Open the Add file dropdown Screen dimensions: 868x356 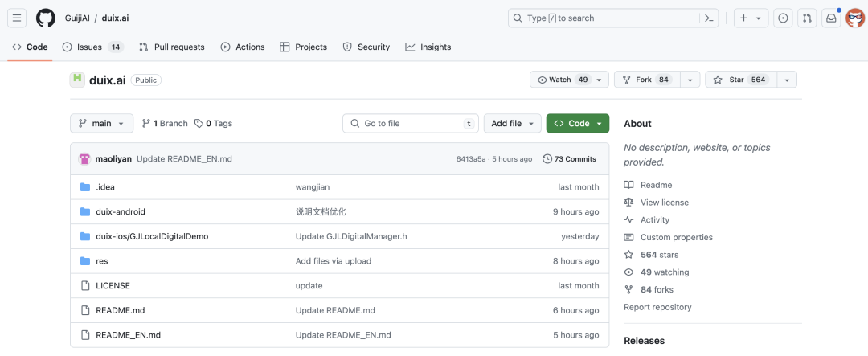click(x=513, y=124)
